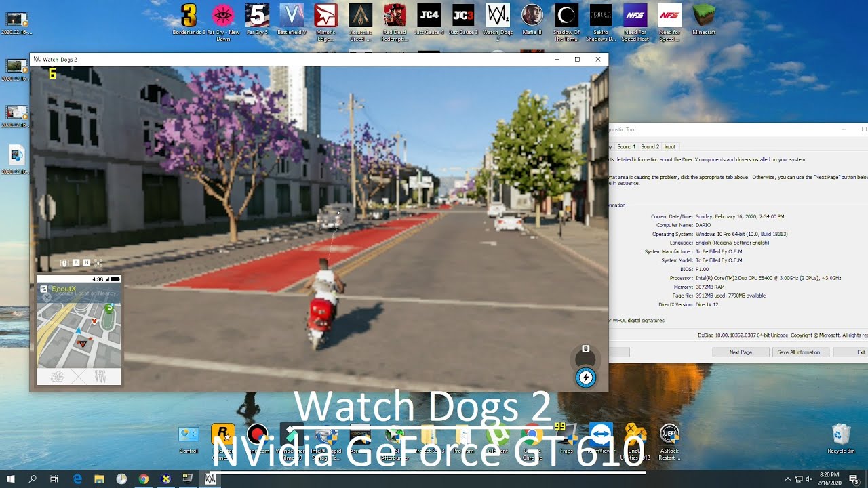
Task: Launch Microsoft Edge from the taskbar
Action: click(x=77, y=479)
